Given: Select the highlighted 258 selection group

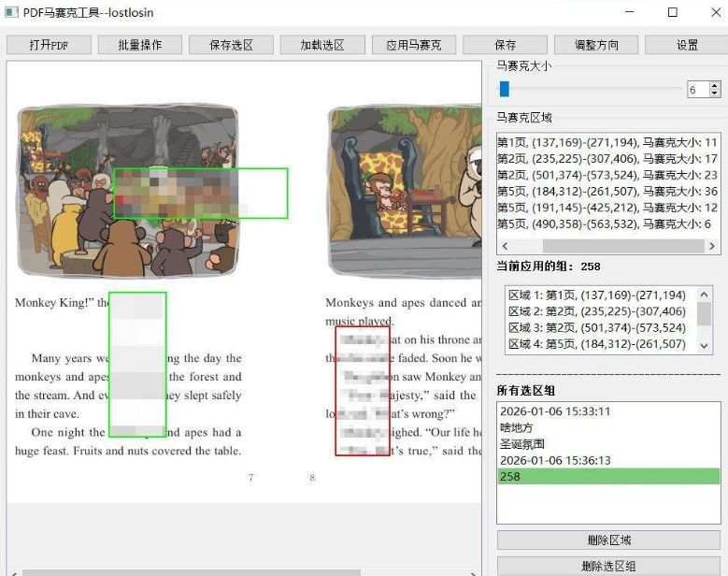Looking at the screenshot, I should click(608, 476).
